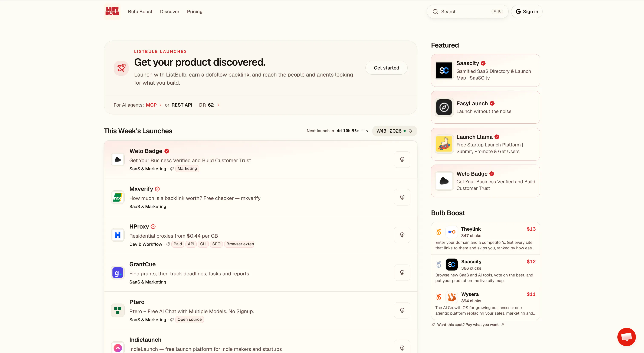Screen dimensions: 644x353
Task: Click the Theylink logo in Bulb Boost
Action: (x=451, y=232)
